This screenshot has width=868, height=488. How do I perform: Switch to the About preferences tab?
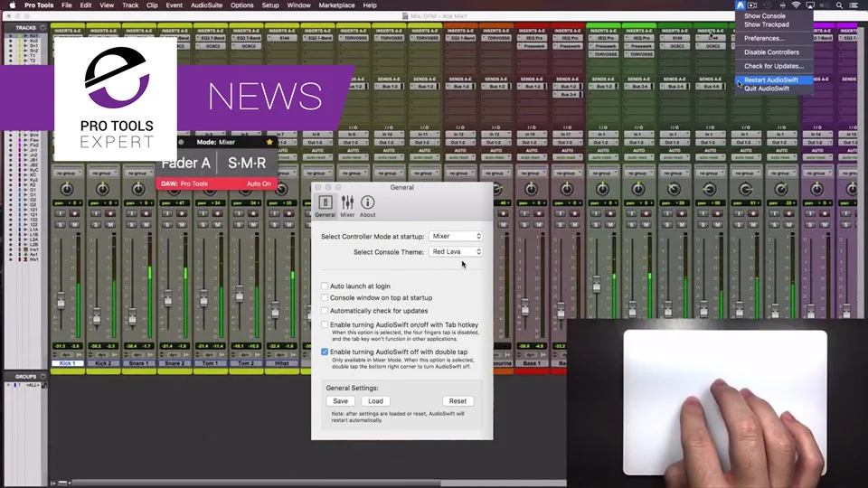pyautogui.click(x=367, y=206)
